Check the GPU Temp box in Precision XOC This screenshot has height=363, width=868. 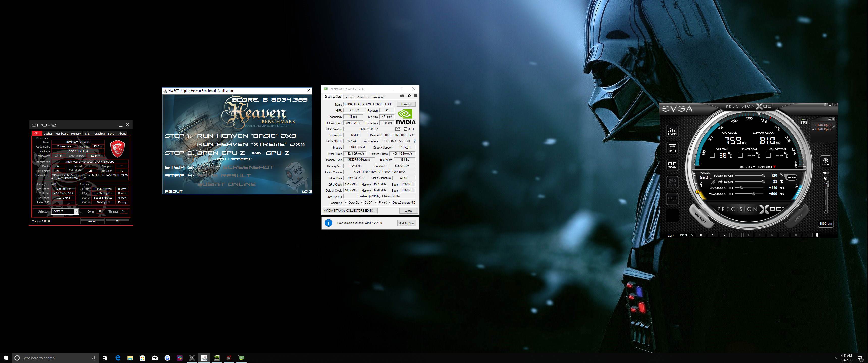point(712,156)
